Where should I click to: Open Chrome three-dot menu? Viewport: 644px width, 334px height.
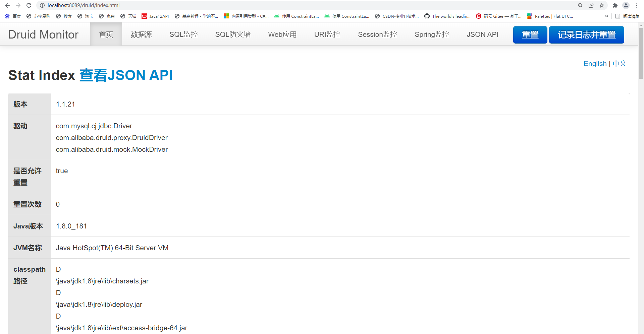(x=637, y=5)
